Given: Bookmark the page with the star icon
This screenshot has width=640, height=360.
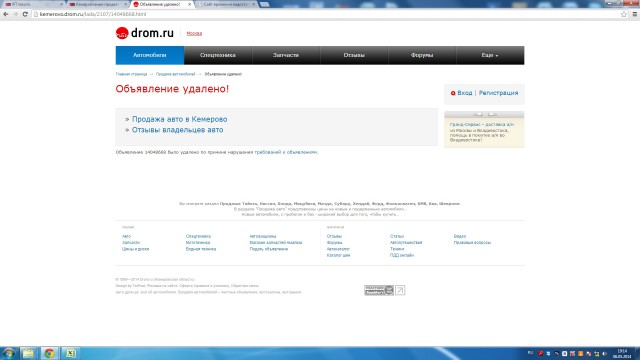Looking at the screenshot, I should click(624, 14).
